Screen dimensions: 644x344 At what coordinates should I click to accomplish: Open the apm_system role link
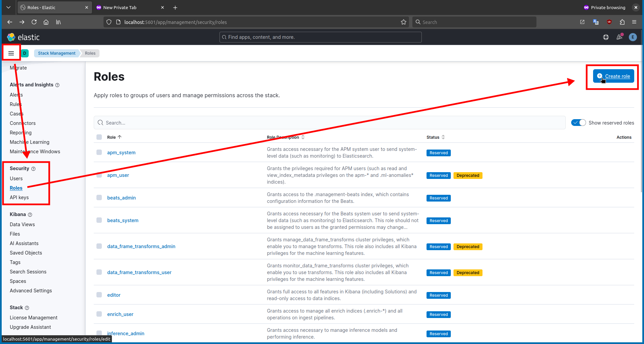(x=121, y=153)
